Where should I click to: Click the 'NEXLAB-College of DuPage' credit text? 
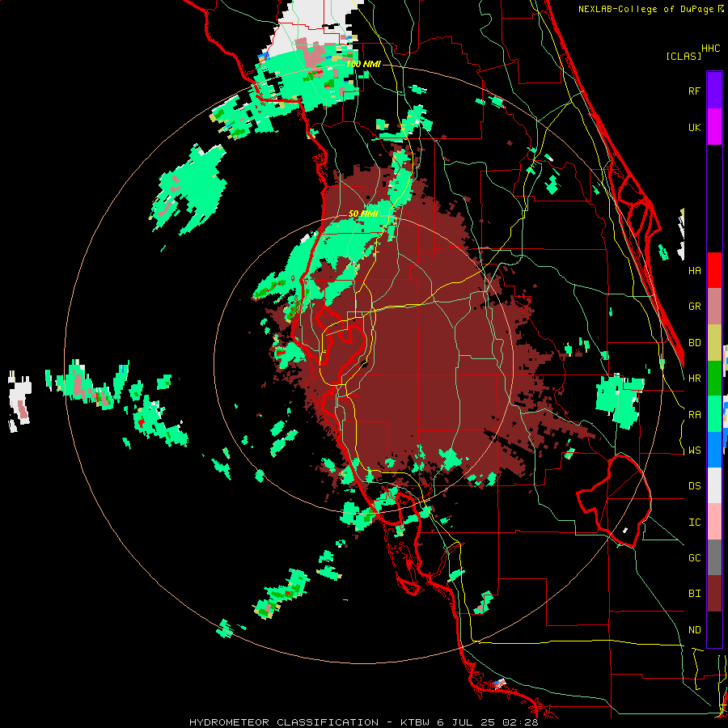[645, 9]
